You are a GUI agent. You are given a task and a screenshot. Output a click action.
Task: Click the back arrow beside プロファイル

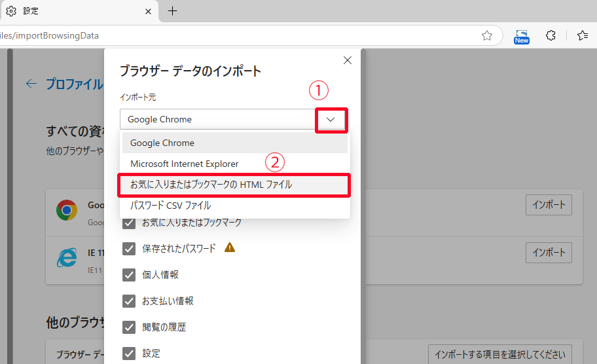[x=31, y=84]
